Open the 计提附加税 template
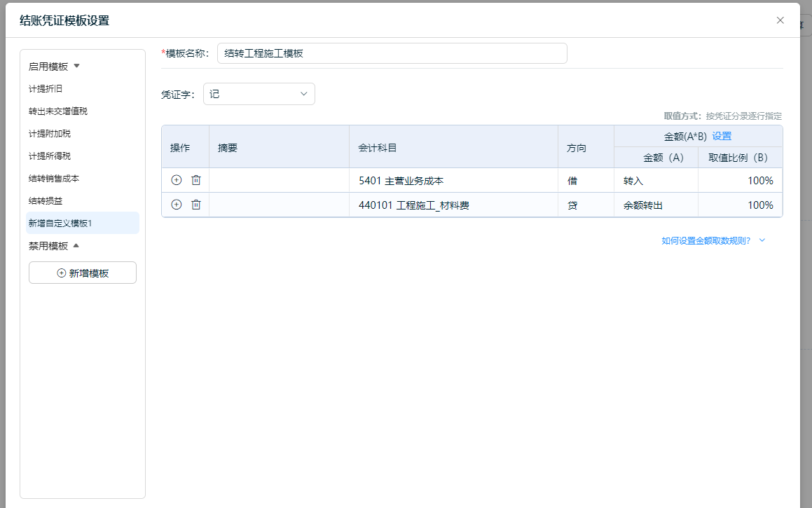This screenshot has height=508, width=812. 50,134
